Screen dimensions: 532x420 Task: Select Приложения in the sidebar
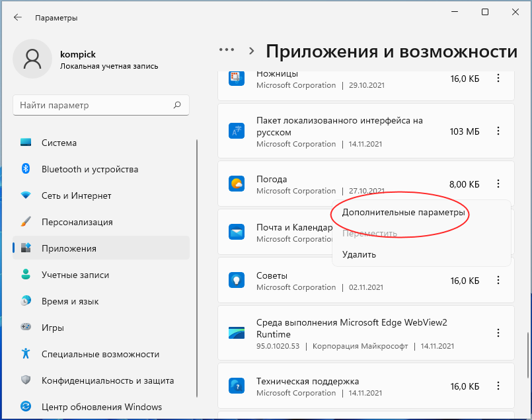tap(100, 248)
